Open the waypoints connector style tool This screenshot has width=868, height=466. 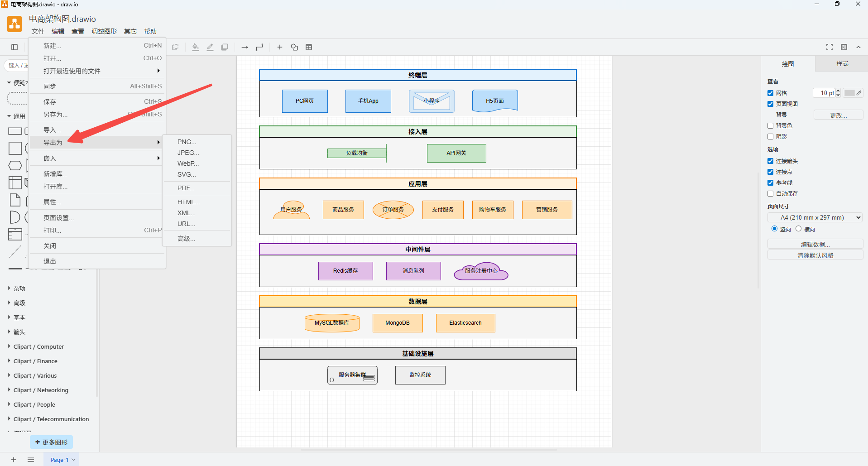[259, 47]
